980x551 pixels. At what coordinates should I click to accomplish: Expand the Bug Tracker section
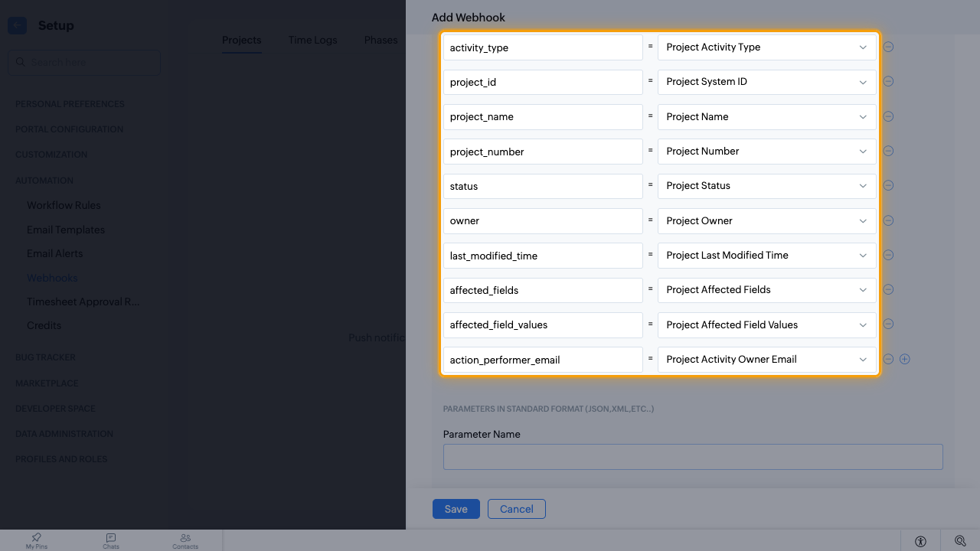45,357
